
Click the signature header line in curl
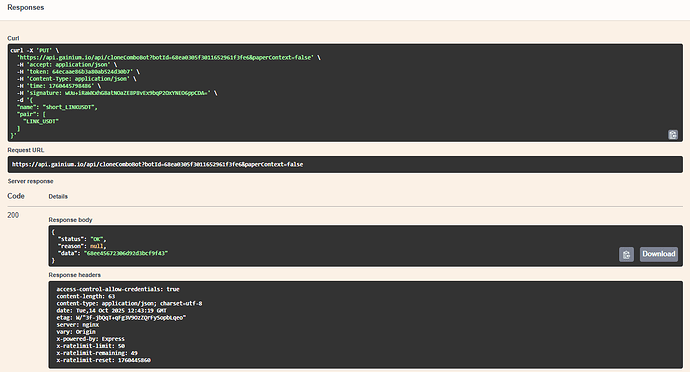tap(117, 93)
